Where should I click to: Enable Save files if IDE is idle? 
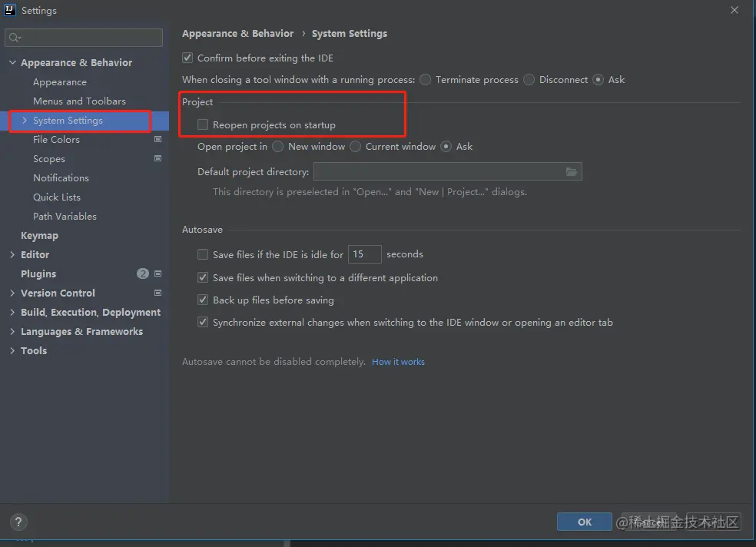tap(203, 254)
